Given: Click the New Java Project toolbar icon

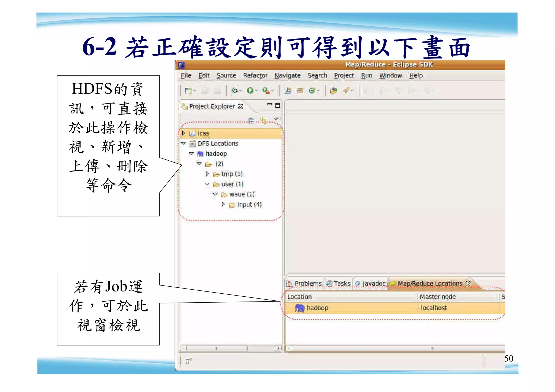Looking at the screenshot, I should pyautogui.click(x=288, y=90).
